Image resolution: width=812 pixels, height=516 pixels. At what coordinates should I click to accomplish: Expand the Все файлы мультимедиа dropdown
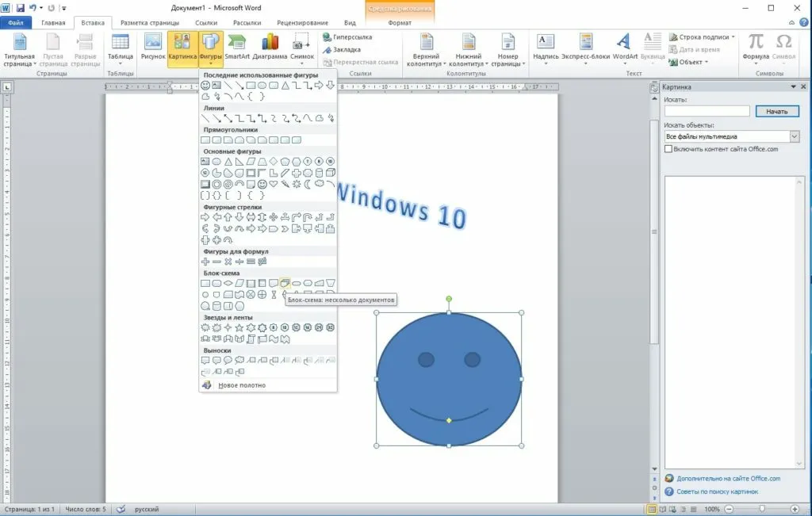(795, 137)
